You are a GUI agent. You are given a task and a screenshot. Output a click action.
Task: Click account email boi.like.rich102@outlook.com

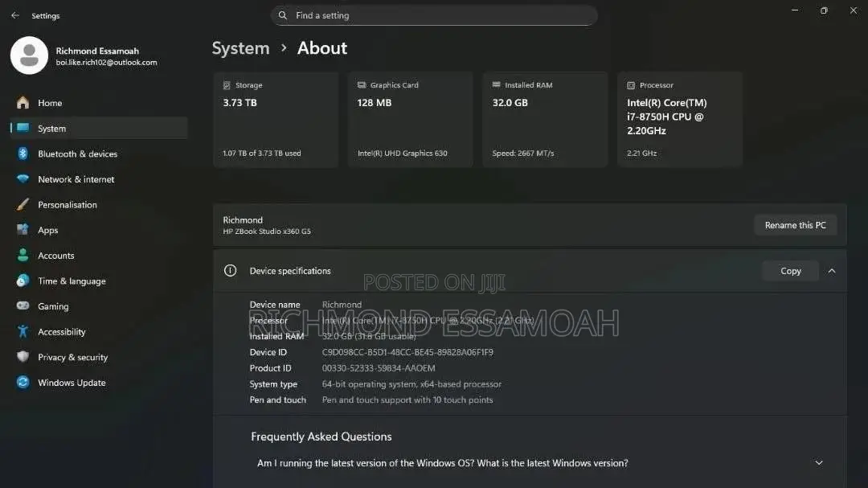pos(106,63)
